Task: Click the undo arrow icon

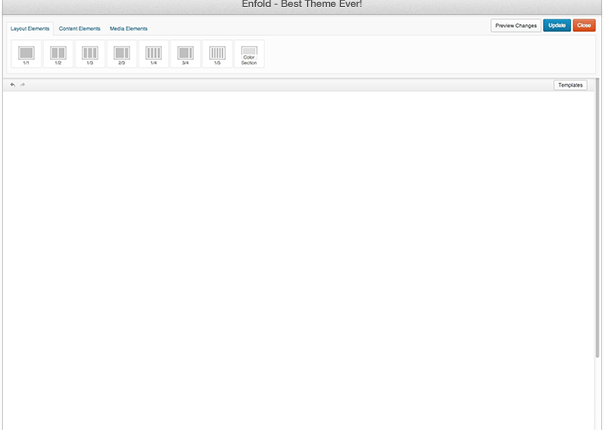Action: (x=13, y=85)
